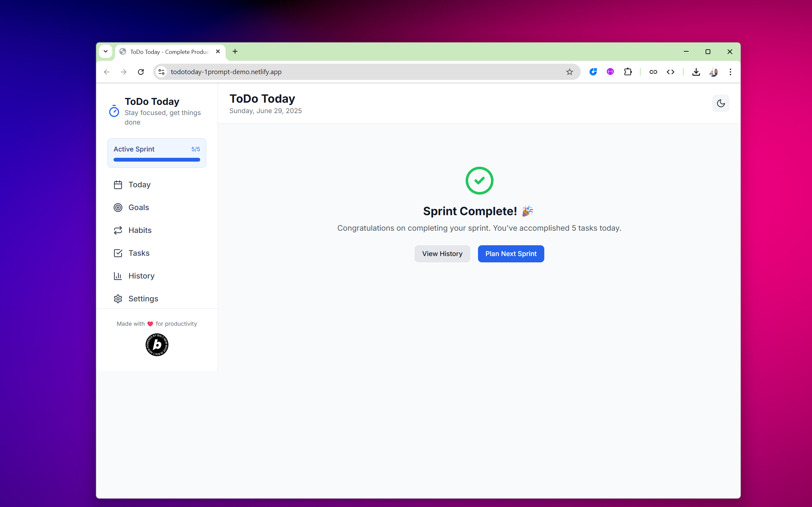Screen dimensions: 812x507
Task: Open the site information control
Action: (161, 72)
